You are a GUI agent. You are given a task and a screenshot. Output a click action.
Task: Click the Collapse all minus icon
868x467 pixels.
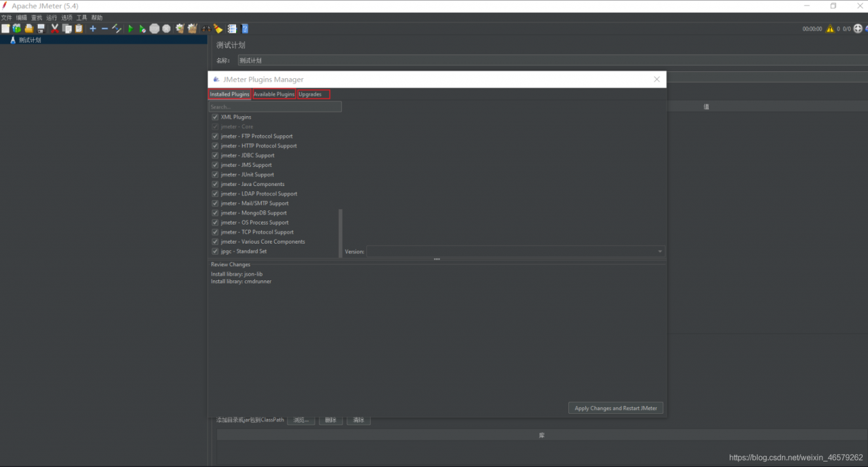coord(104,29)
